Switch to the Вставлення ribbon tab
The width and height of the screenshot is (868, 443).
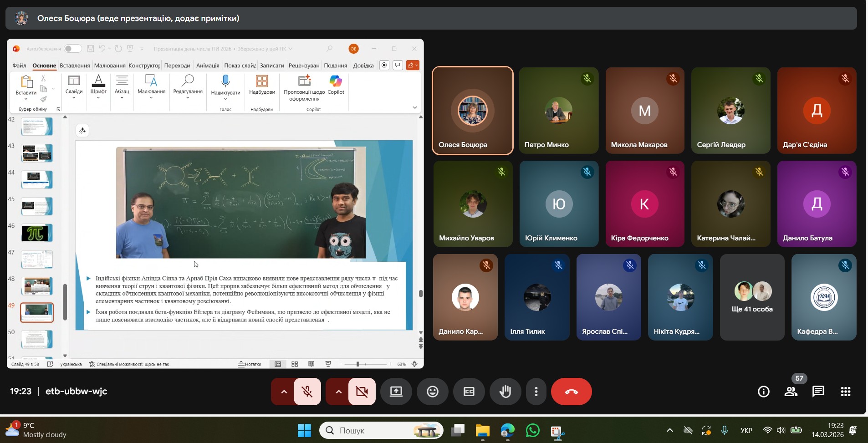(x=75, y=66)
